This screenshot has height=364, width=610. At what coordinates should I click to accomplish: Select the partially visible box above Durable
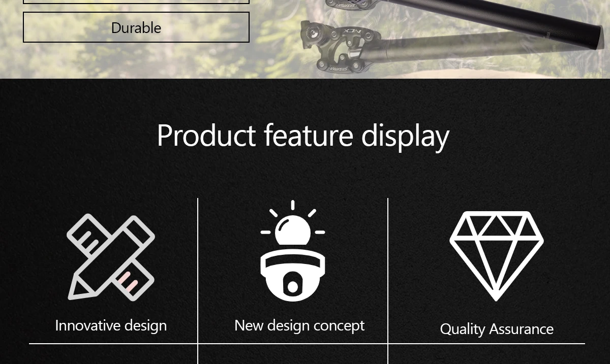[136, 2]
